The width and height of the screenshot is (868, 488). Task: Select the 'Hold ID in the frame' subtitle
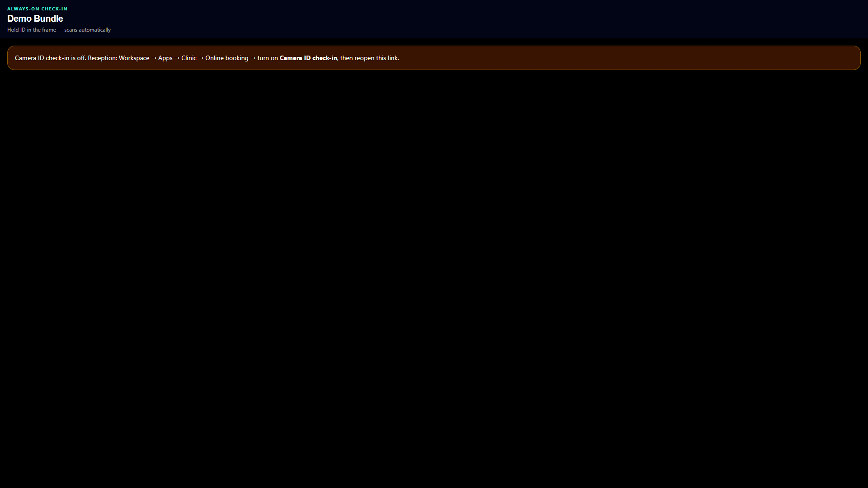click(32, 30)
